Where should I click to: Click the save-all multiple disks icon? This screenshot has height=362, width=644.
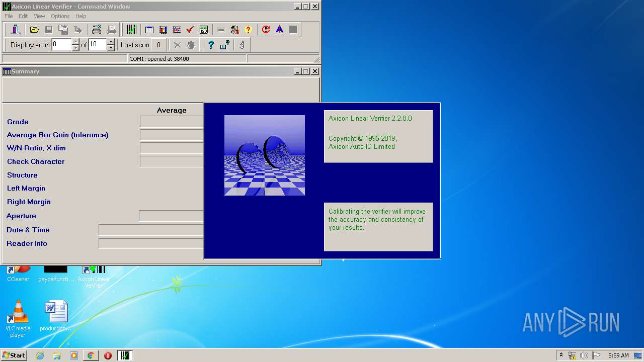[63, 30]
